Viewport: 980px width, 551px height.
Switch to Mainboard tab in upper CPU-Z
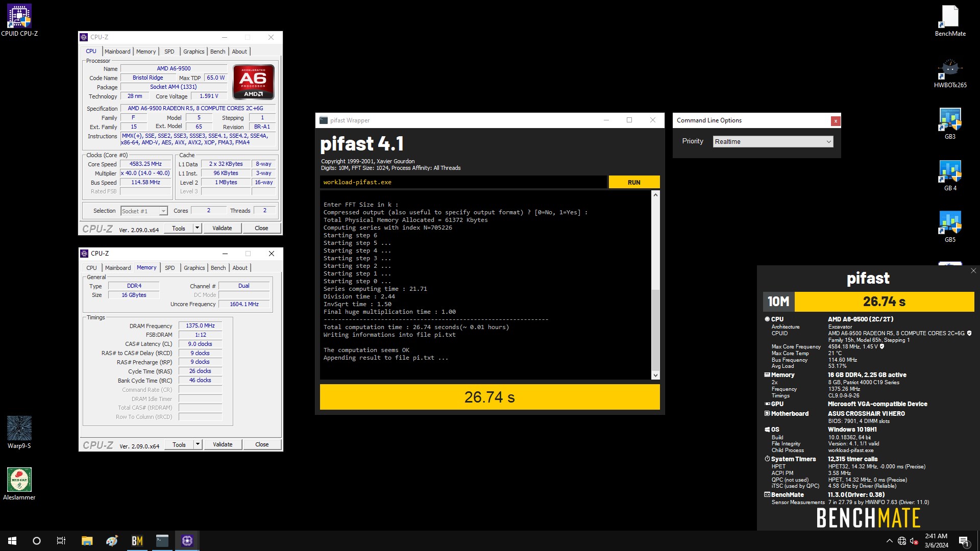pyautogui.click(x=117, y=52)
